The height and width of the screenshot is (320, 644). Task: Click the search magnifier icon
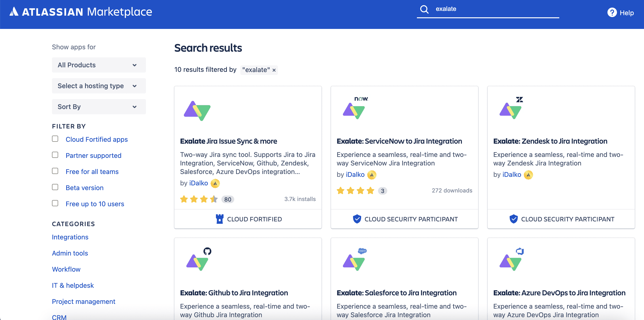point(424,9)
